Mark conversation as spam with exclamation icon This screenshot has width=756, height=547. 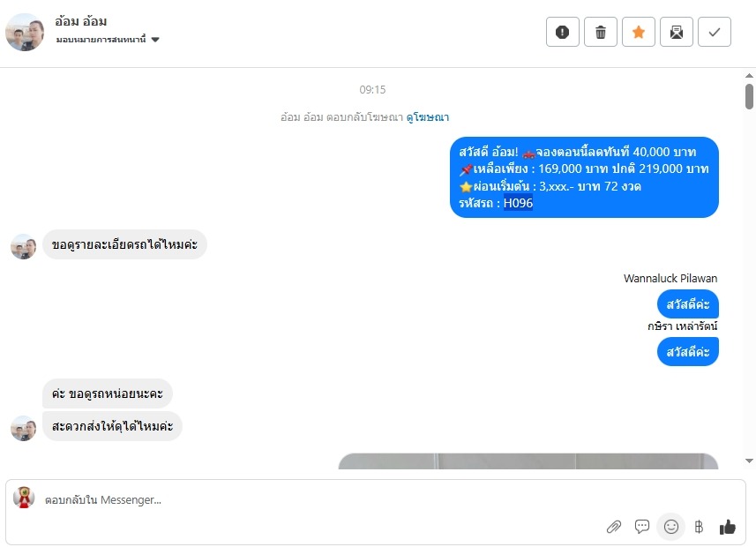click(562, 32)
